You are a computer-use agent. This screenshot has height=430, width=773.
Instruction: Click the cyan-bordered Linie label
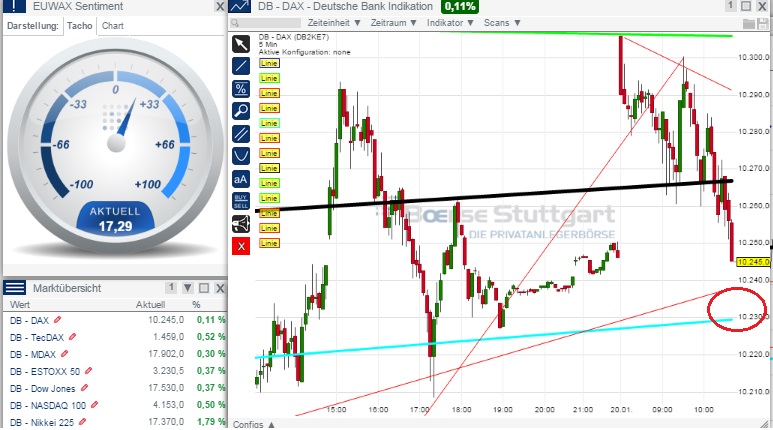269,123
